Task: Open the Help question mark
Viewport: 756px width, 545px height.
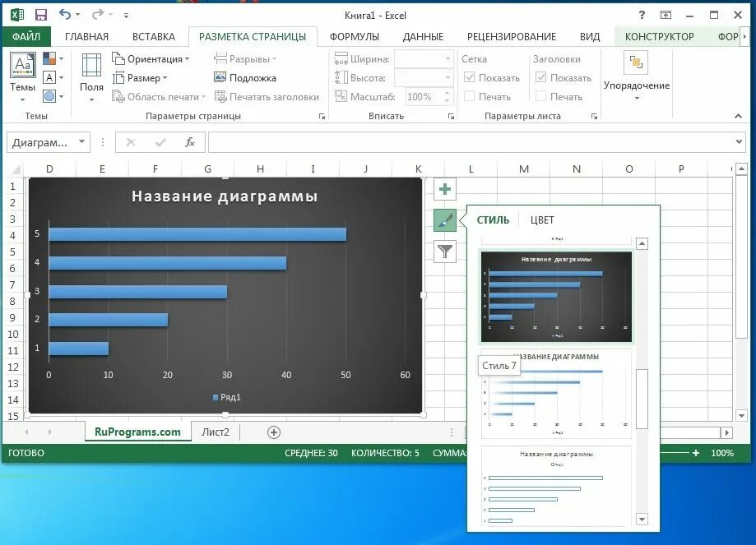Action: click(x=642, y=15)
